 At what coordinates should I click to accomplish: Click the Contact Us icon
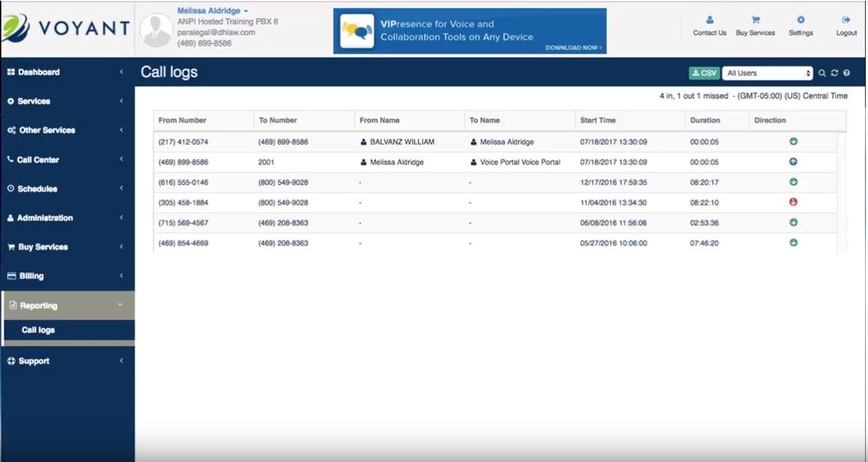(709, 26)
